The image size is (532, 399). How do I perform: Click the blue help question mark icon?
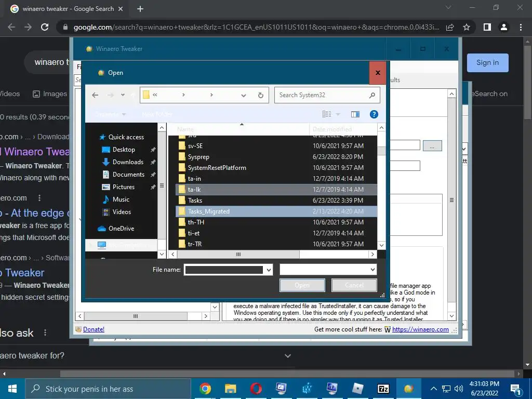(x=374, y=114)
